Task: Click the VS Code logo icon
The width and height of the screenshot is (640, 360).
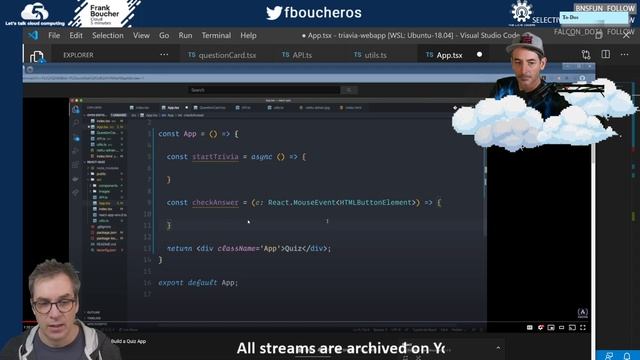Action: pos(33,36)
